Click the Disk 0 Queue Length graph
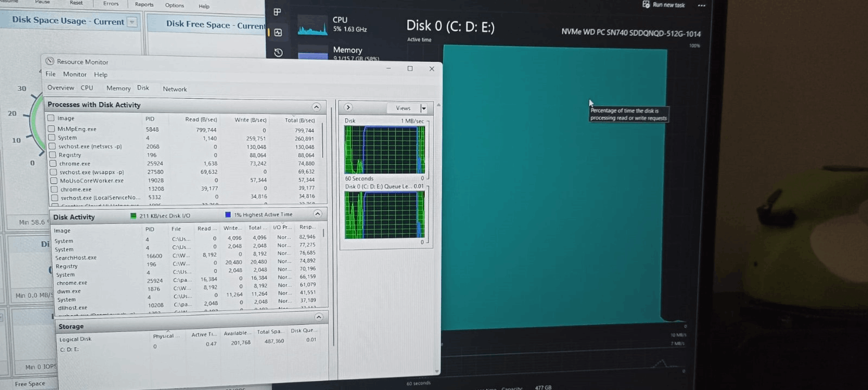The image size is (868, 390). (x=385, y=215)
